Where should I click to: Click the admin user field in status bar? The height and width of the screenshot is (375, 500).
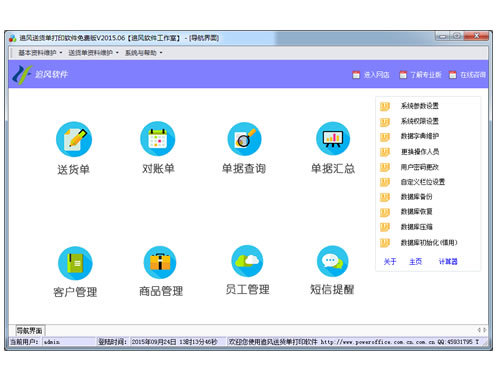tap(69, 342)
